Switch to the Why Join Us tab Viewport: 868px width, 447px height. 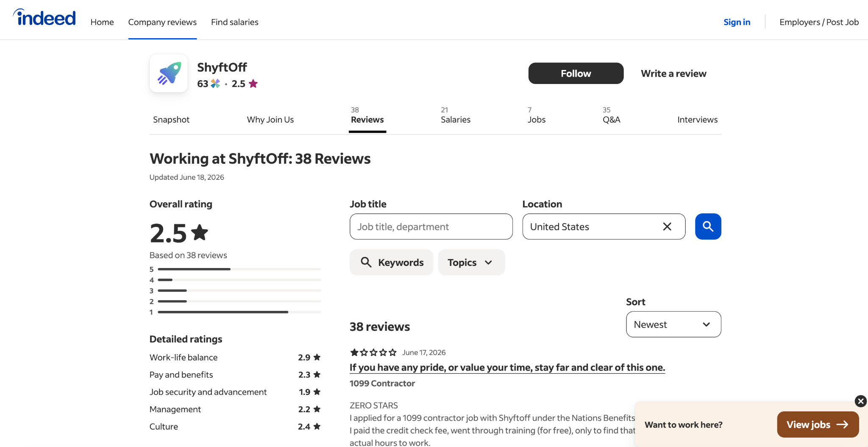pos(270,120)
